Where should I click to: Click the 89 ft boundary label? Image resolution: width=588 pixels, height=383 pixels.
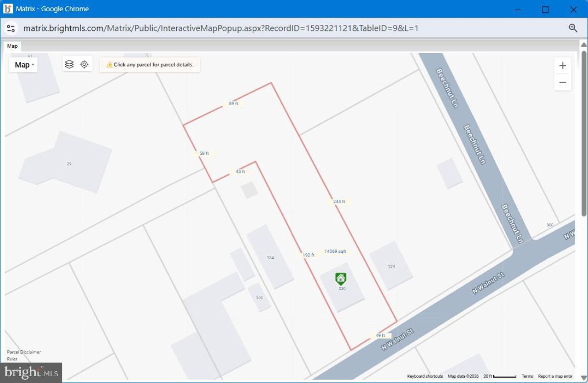point(233,104)
